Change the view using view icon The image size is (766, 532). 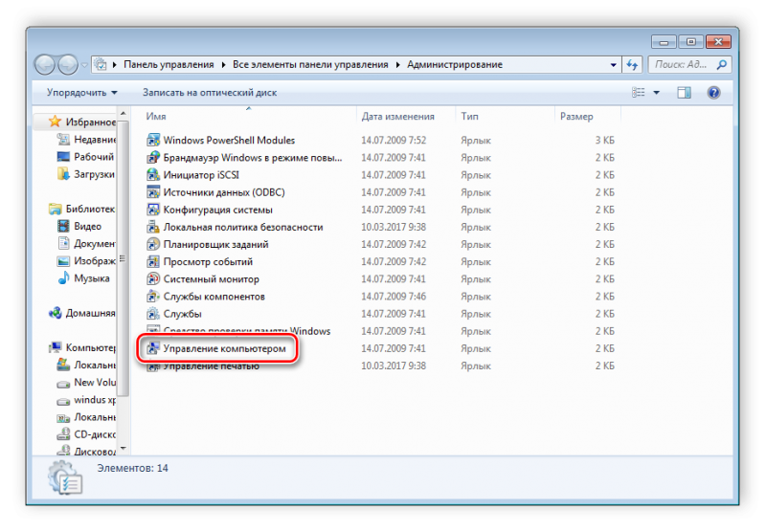pos(639,92)
